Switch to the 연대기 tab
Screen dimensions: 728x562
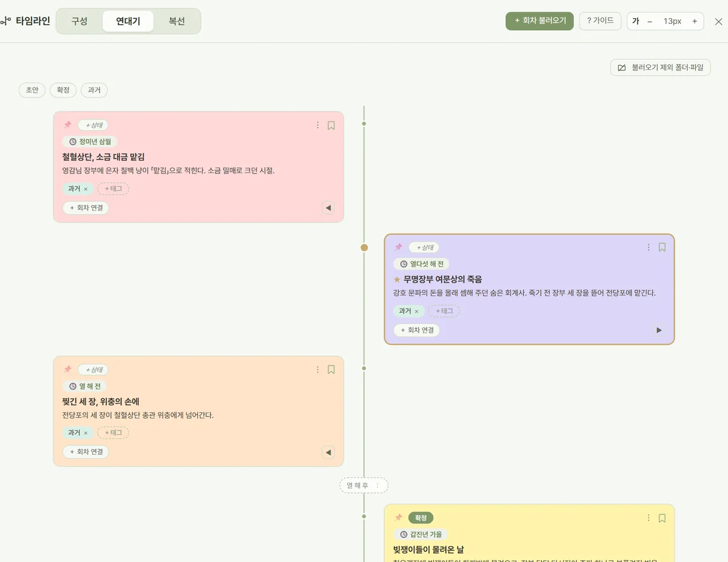(x=128, y=21)
